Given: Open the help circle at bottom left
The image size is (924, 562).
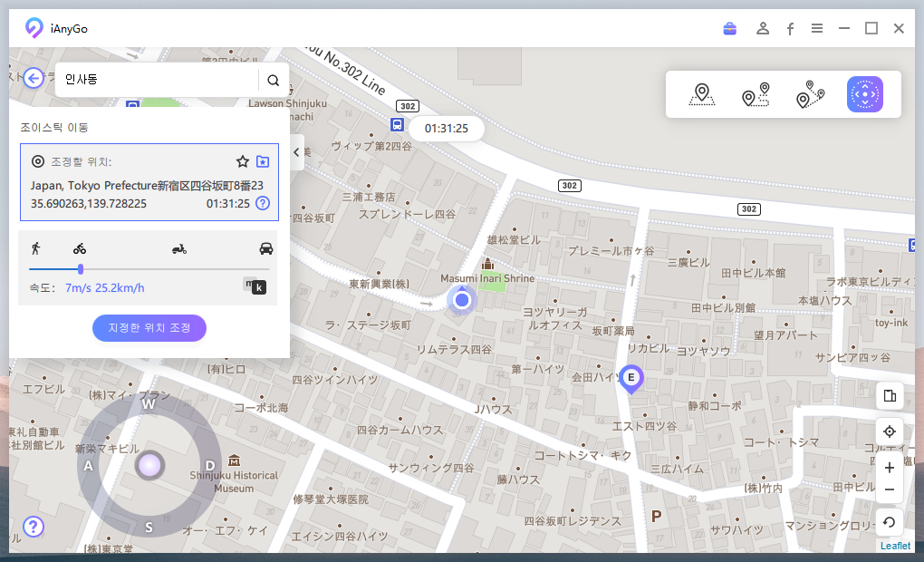Looking at the screenshot, I should point(34,527).
